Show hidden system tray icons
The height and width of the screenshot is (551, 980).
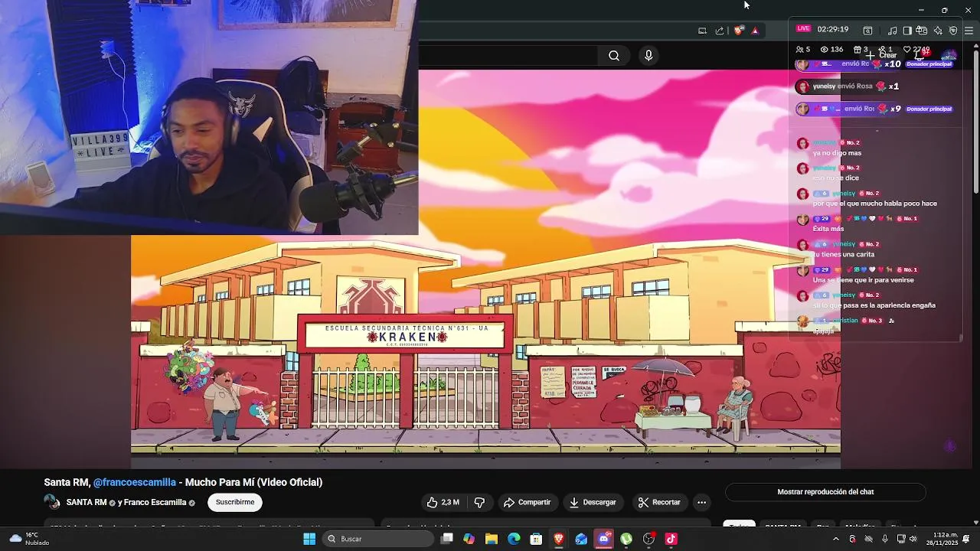pyautogui.click(x=835, y=539)
